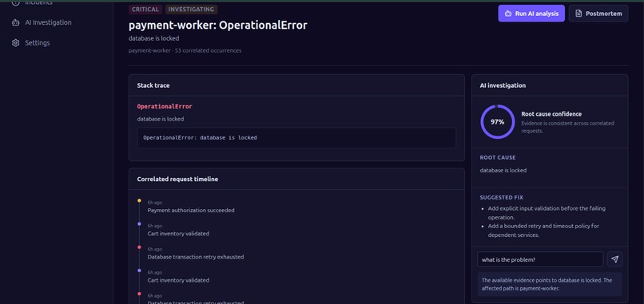
Task: Open Settings in the sidebar
Action: 31,43
